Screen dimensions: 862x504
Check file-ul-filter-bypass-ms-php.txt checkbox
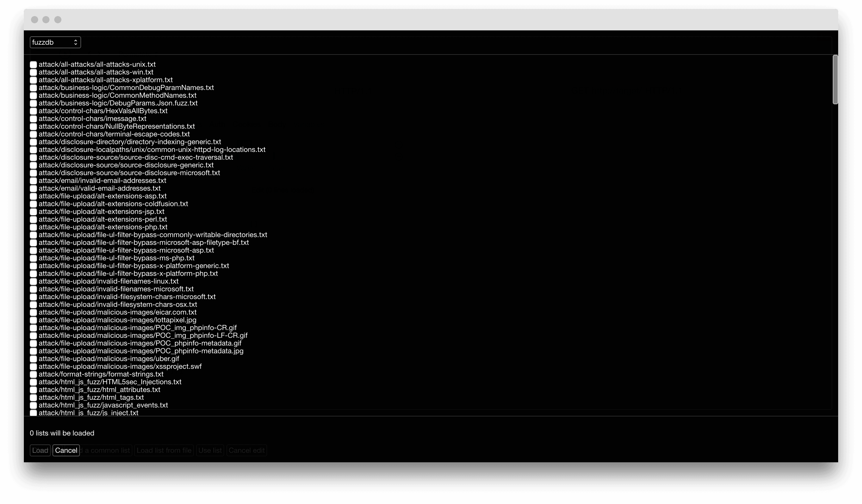point(33,258)
